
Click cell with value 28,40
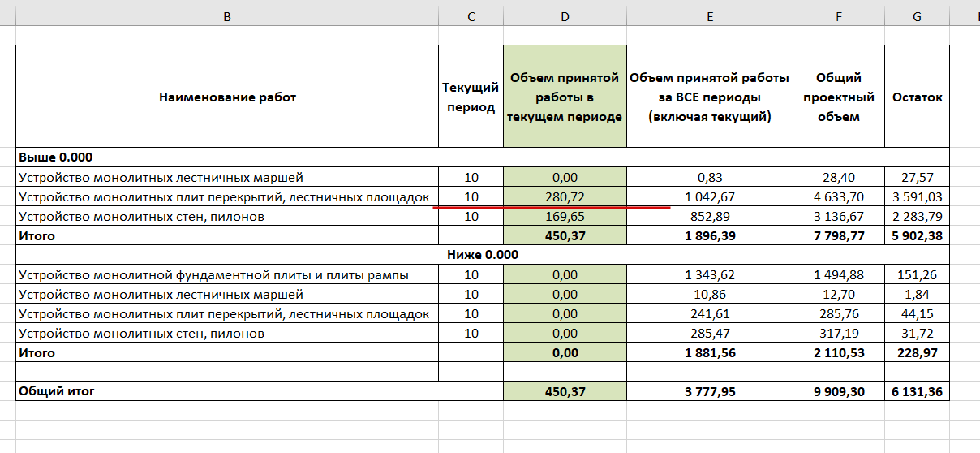coord(839,177)
